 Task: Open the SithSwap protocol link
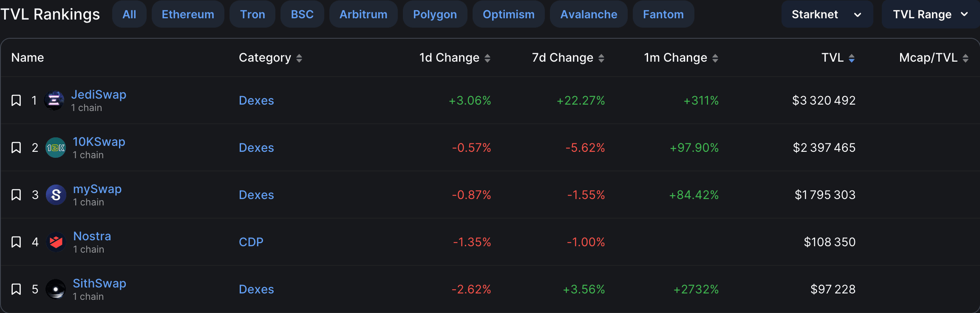[x=99, y=283]
